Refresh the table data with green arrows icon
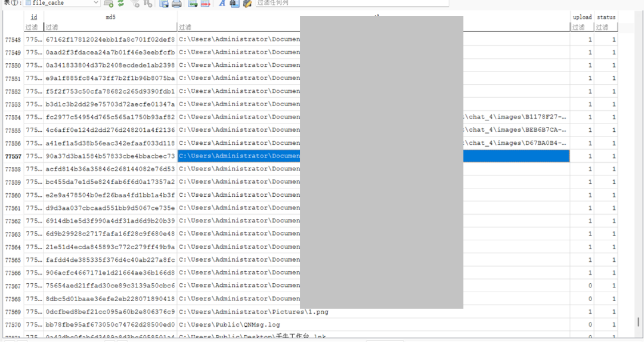 pos(121,4)
